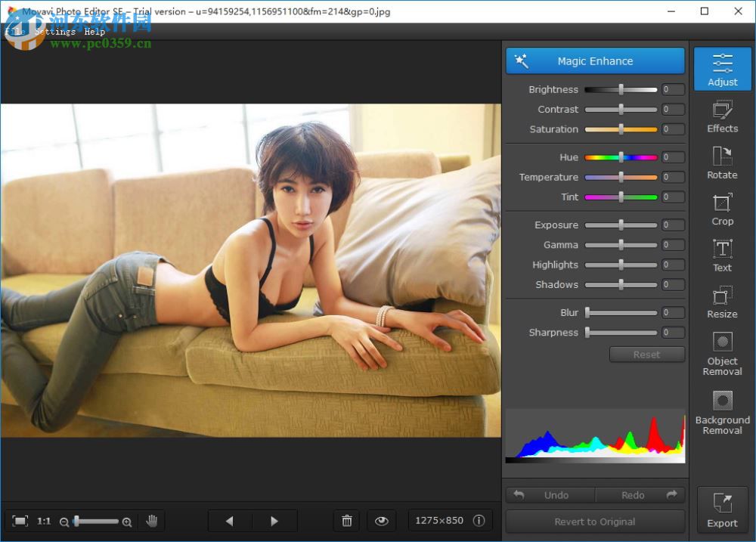The height and width of the screenshot is (542, 756).
Task: Select the hand pan tool
Action: tap(152, 521)
